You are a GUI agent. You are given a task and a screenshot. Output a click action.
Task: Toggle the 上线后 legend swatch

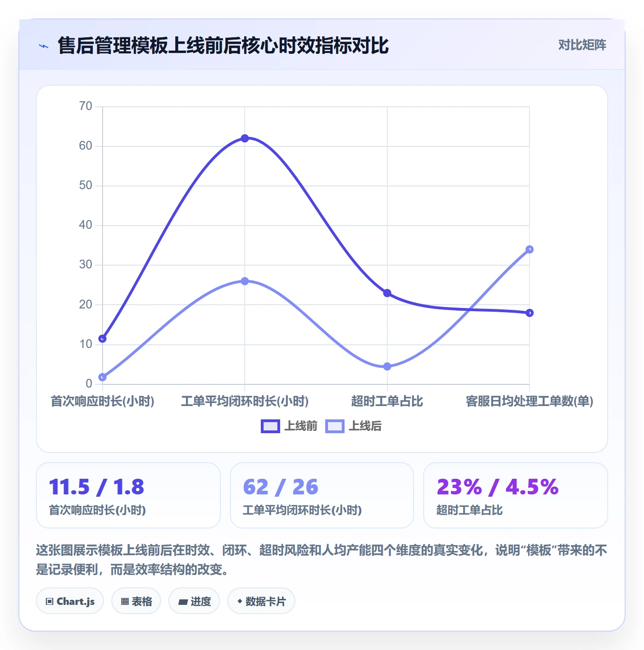(334, 426)
